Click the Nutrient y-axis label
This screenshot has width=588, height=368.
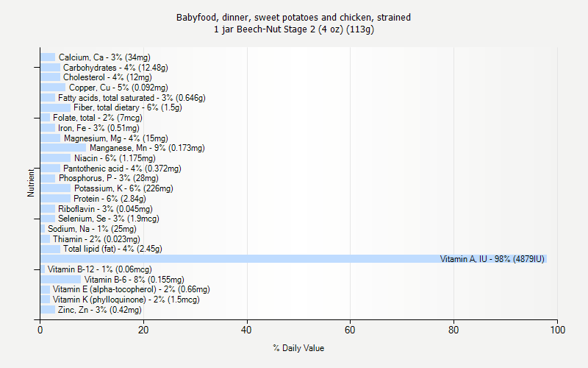coord(30,183)
